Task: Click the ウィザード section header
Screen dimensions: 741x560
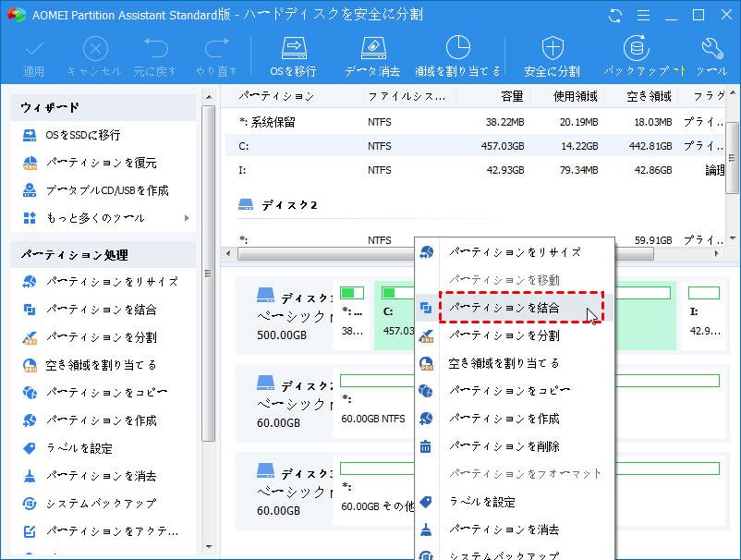Action: coord(103,108)
